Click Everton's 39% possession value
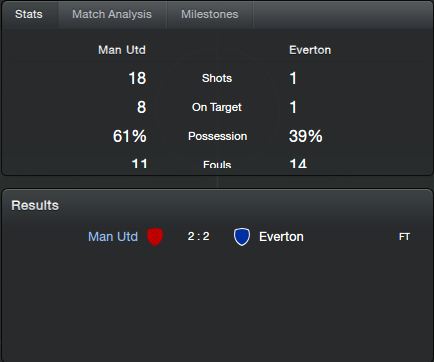Viewport: 434px width, 362px height. coord(306,136)
